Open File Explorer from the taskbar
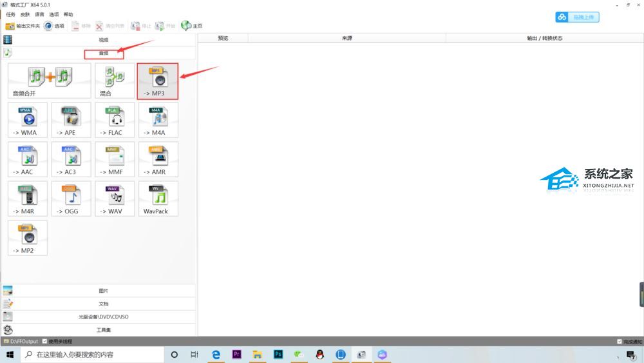 [258, 355]
